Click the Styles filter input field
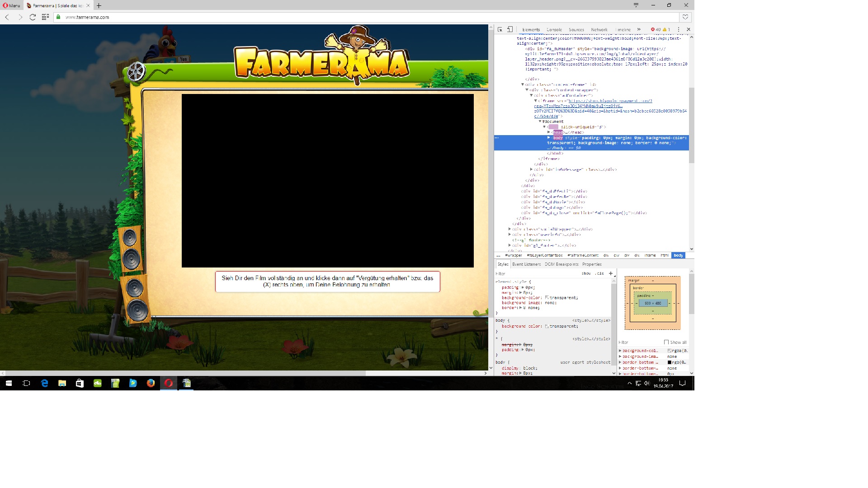Image resolution: width=868 pixels, height=488 pixels. pos(537,273)
